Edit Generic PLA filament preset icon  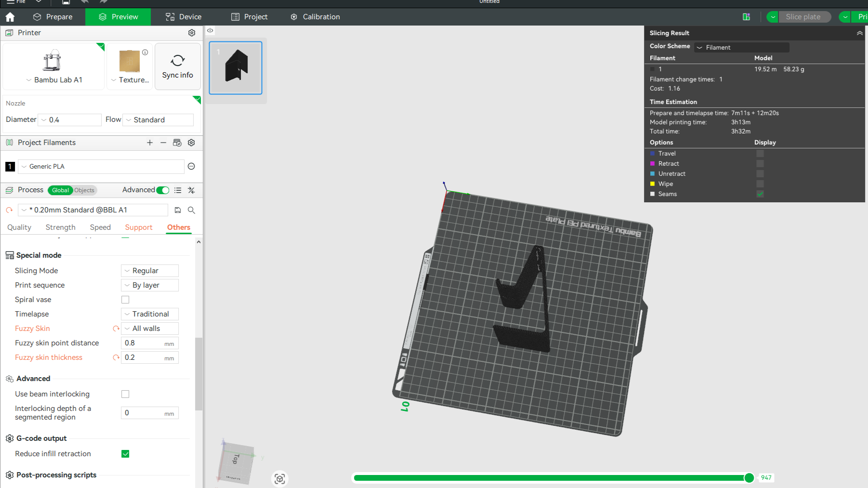click(191, 166)
